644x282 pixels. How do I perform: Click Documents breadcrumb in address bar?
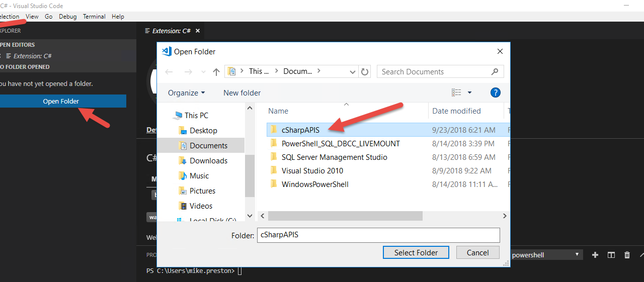tap(297, 71)
